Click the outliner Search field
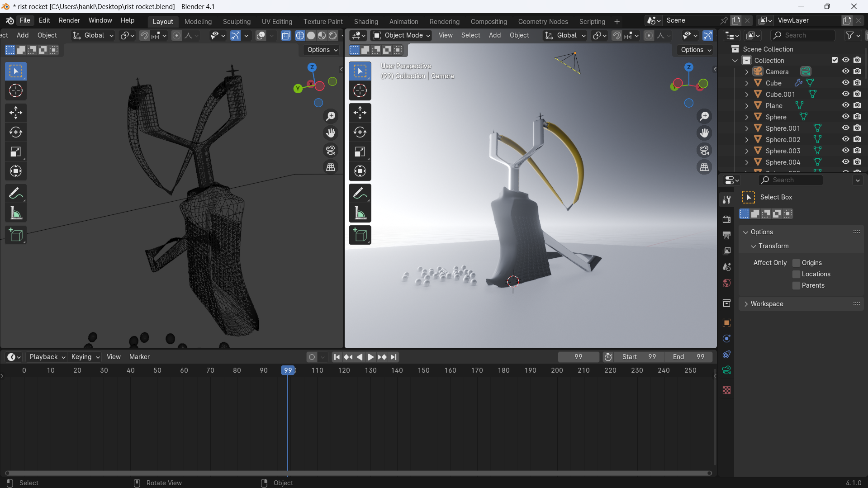This screenshot has height=488, width=868. [x=803, y=35]
